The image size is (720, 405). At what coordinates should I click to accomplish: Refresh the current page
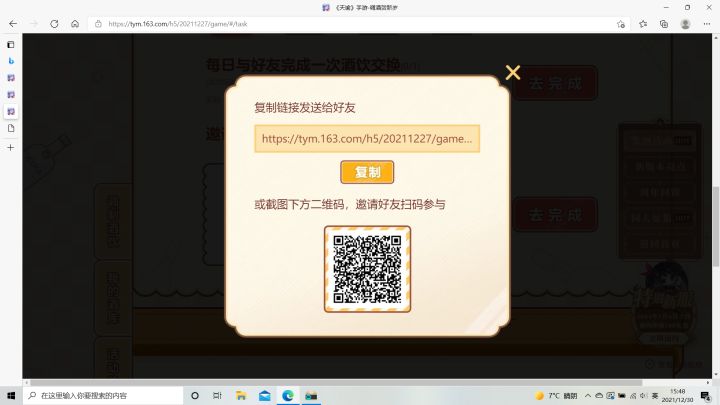point(54,24)
